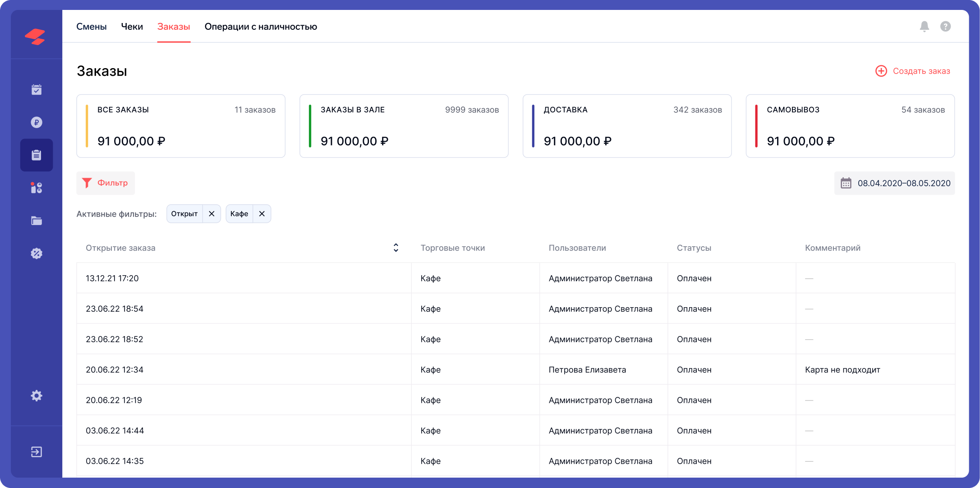Remove the 'Кафе' active filter
The height and width of the screenshot is (488, 980).
pyautogui.click(x=262, y=214)
